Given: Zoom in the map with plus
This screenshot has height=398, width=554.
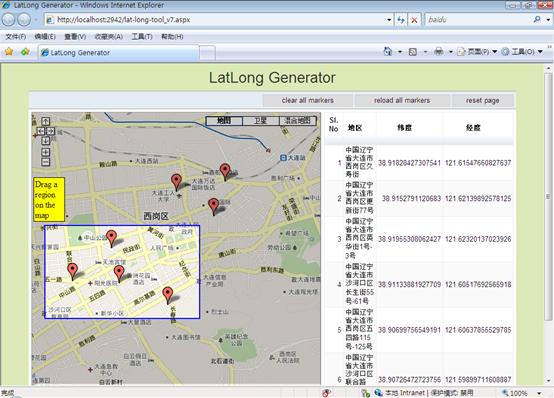Looking at the screenshot, I should click(46, 152).
